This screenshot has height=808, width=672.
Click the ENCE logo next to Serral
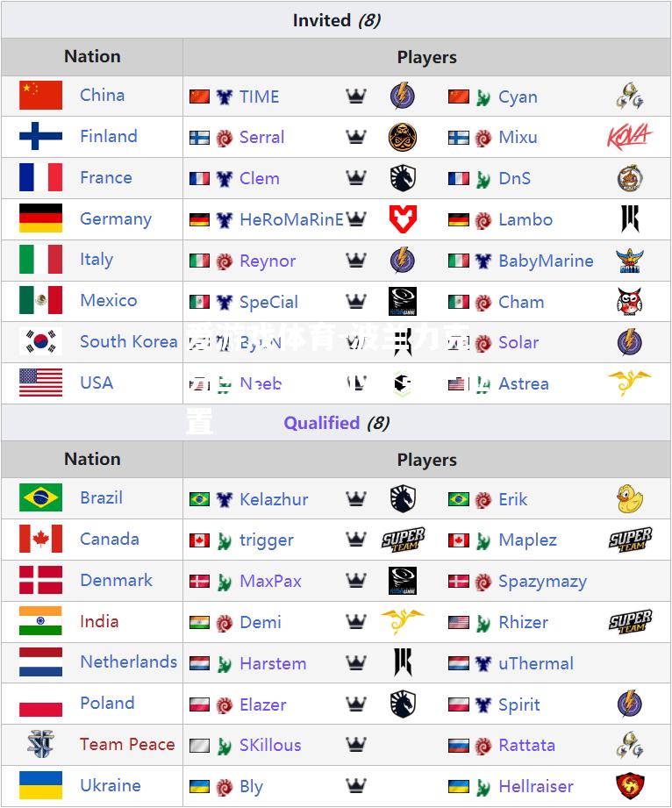(403, 137)
